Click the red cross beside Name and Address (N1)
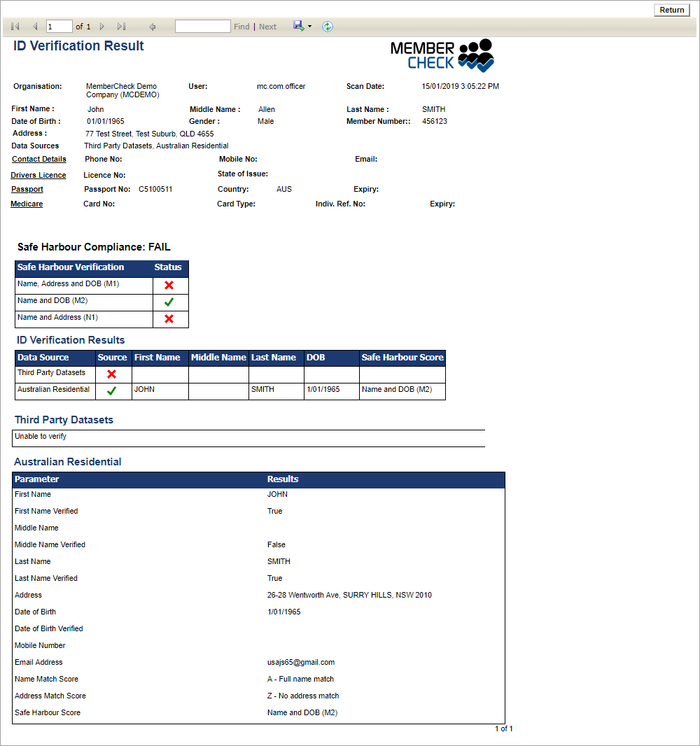Screen dimensions: 700x746 coord(169,318)
